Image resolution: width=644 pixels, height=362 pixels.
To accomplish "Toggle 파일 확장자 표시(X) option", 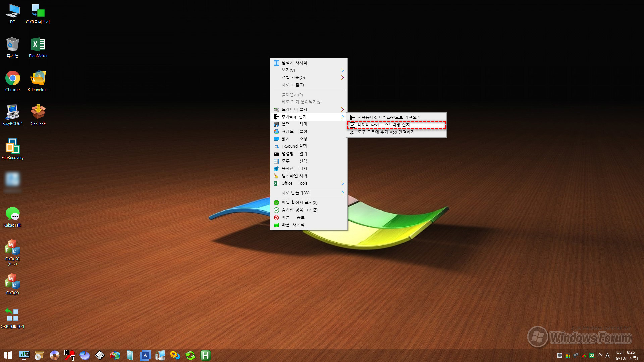I will [x=309, y=202].
